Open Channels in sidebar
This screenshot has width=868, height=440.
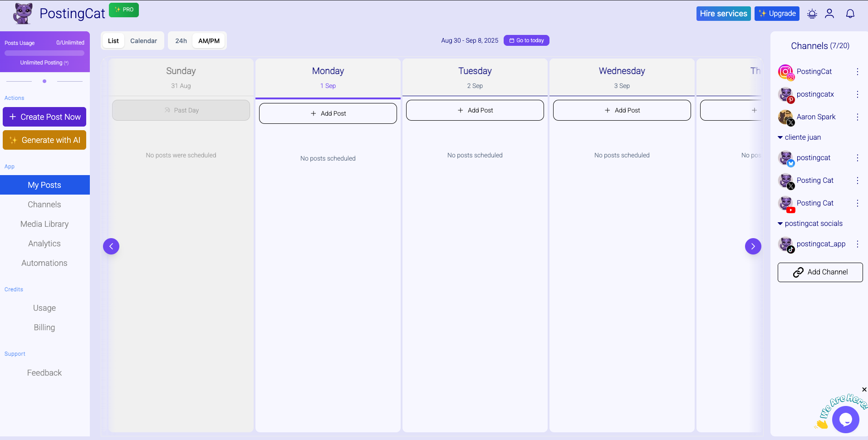44,205
